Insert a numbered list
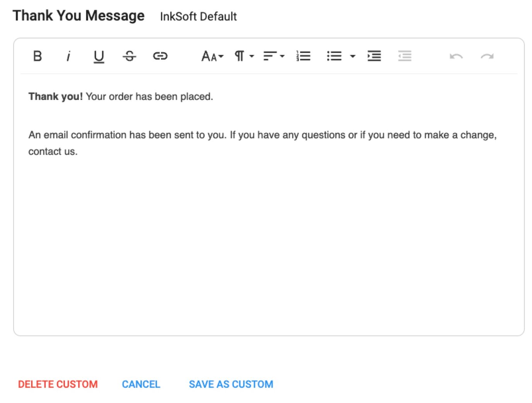 pos(304,56)
